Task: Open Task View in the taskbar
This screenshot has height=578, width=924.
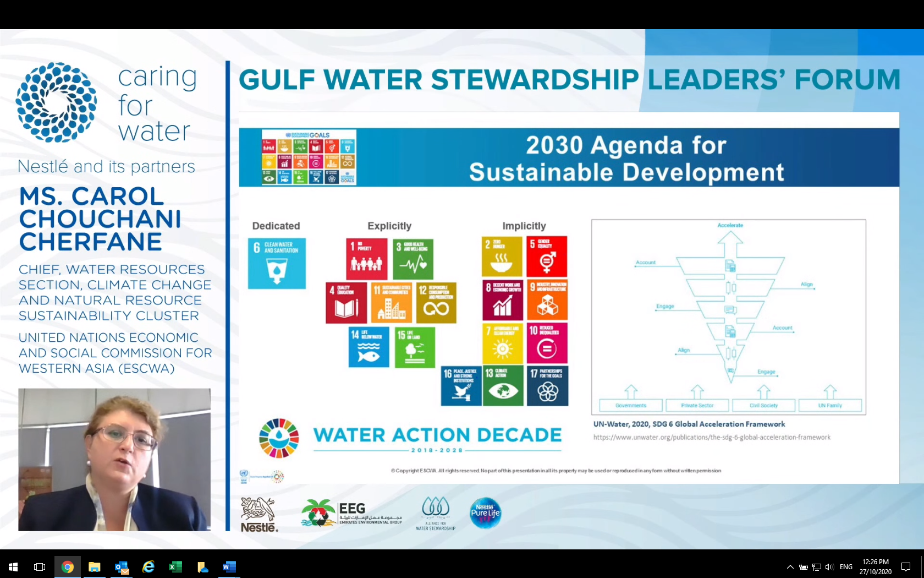Action: point(40,566)
